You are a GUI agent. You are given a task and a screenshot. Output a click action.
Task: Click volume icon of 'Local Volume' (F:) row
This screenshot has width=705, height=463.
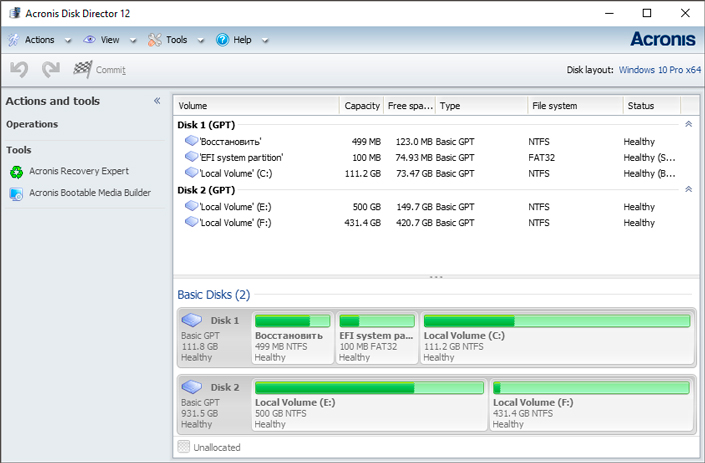tap(192, 222)
